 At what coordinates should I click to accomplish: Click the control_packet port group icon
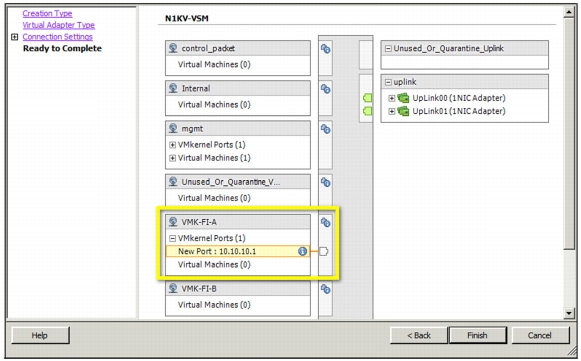[173, 48]
